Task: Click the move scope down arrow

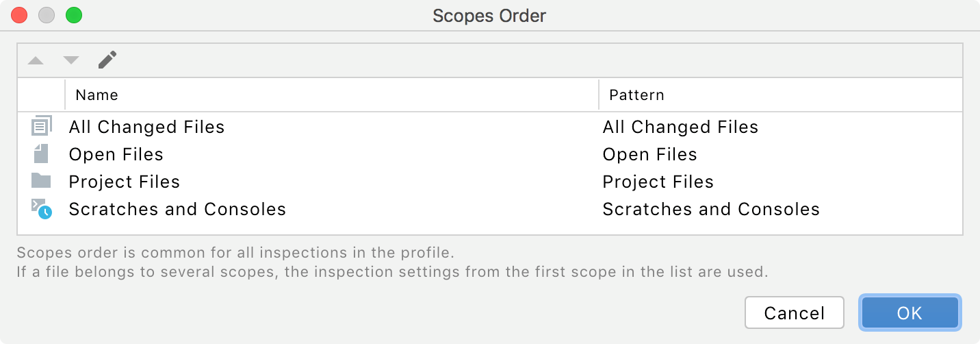Action: pyautogui.click(x=71, y=61)
